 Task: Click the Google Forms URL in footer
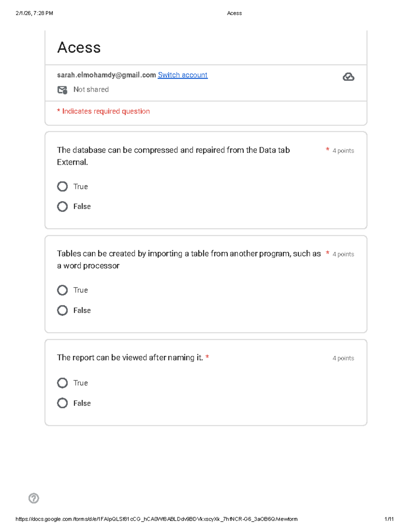[157, 519]
